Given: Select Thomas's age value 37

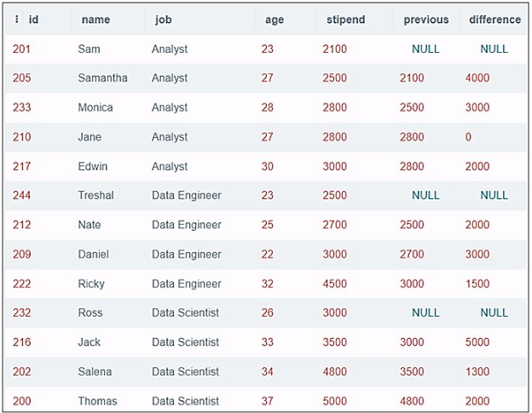Looking at the screenshot, I should (x=268, y=401).
